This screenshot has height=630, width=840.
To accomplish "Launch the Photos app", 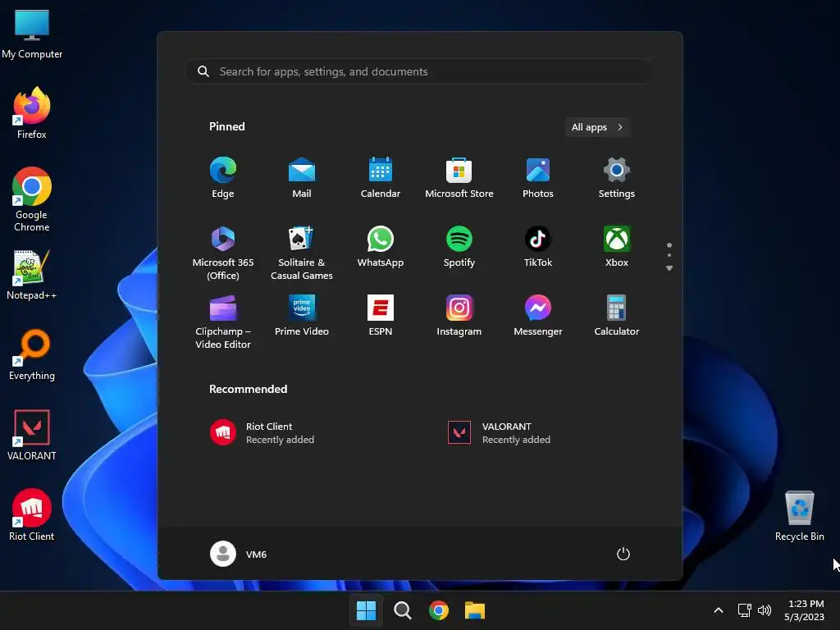I will click(538, 178).
